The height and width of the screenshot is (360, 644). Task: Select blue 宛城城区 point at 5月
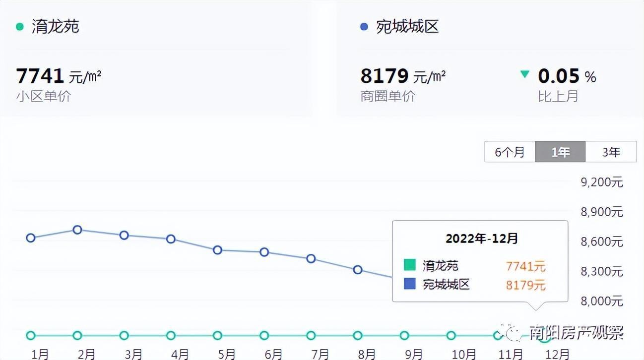point(217,250)
